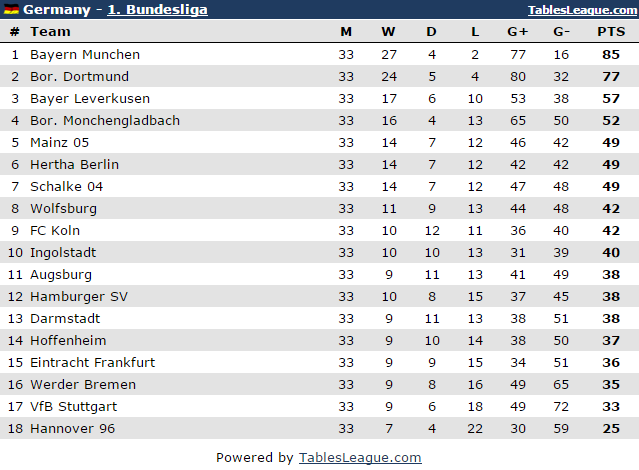
Task: Click Bor. Monchengladbach team entry
Action: 105,120
